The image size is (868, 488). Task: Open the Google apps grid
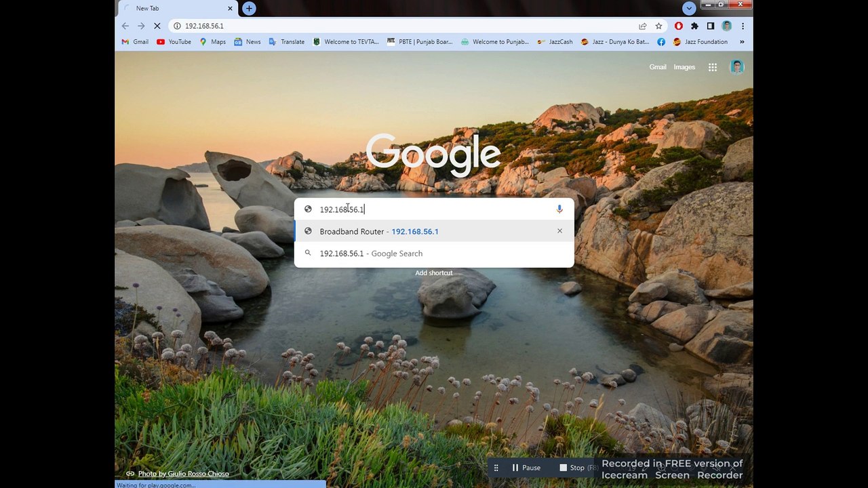(x=713, y=67)
